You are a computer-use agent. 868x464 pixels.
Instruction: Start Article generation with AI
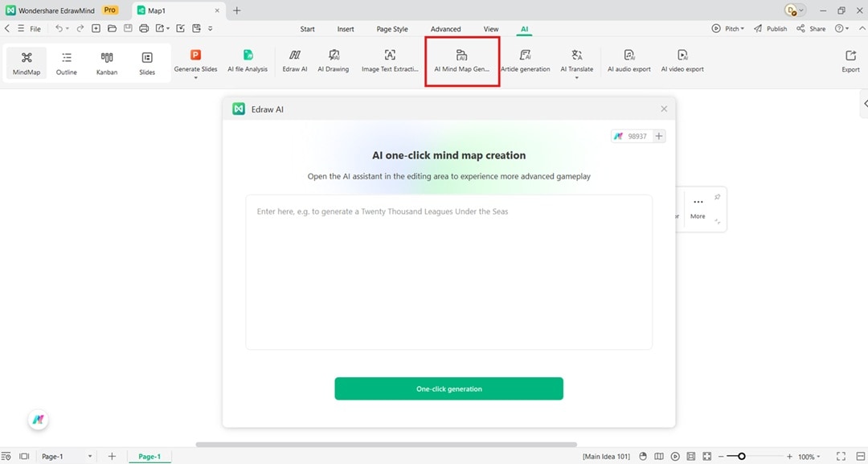click(x=526, y=62)
